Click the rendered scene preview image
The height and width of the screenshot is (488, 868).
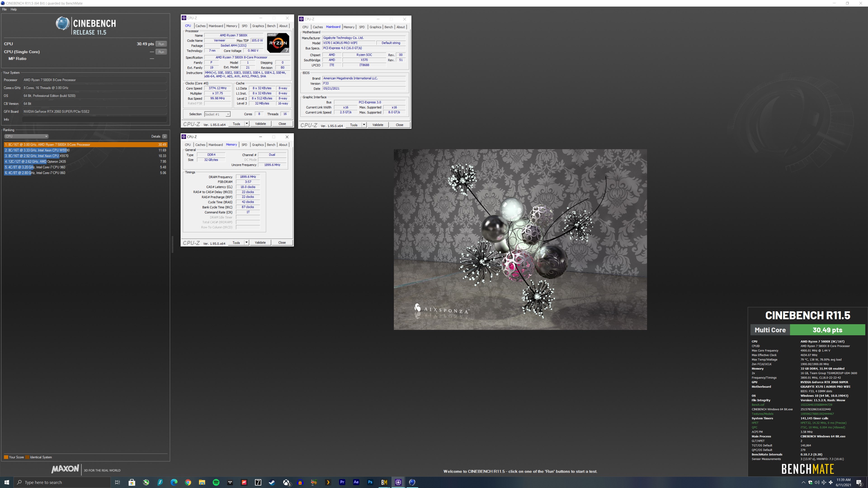click(520, 239)
